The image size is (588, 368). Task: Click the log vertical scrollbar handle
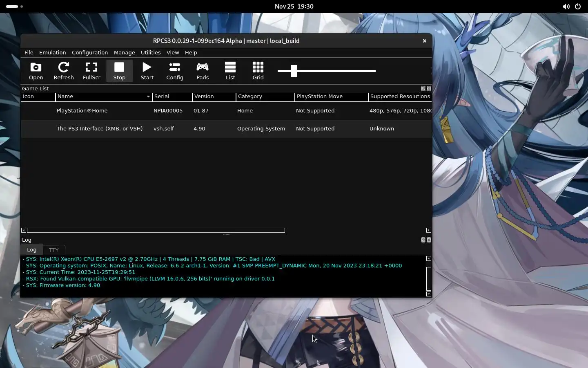pos(429,278)
